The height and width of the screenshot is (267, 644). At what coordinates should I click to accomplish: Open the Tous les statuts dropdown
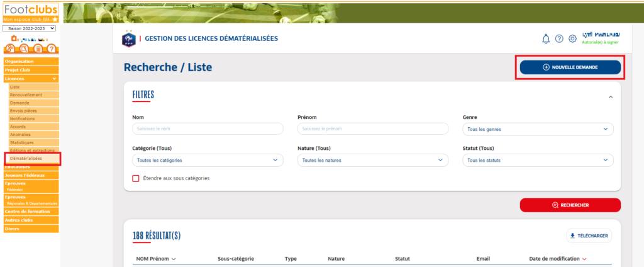[x=538, y=160]
